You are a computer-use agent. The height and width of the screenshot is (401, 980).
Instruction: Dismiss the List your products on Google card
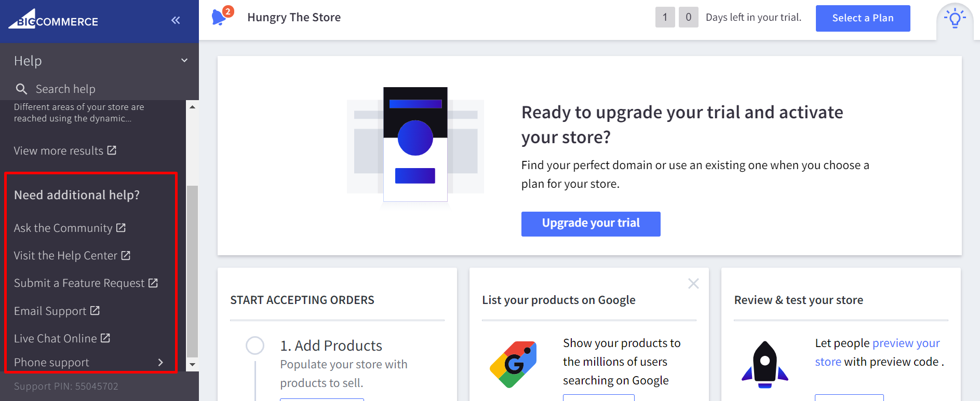click(693, 284)
